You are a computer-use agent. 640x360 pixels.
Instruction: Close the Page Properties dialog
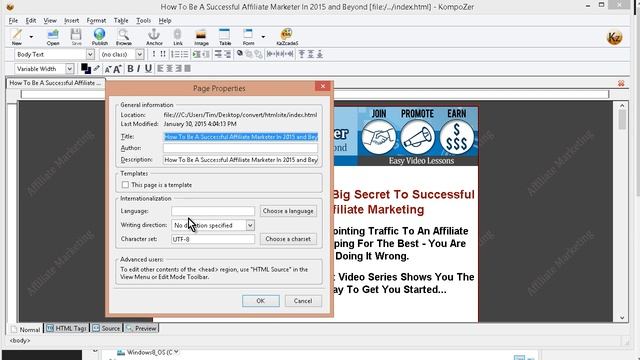pos(322,86)
